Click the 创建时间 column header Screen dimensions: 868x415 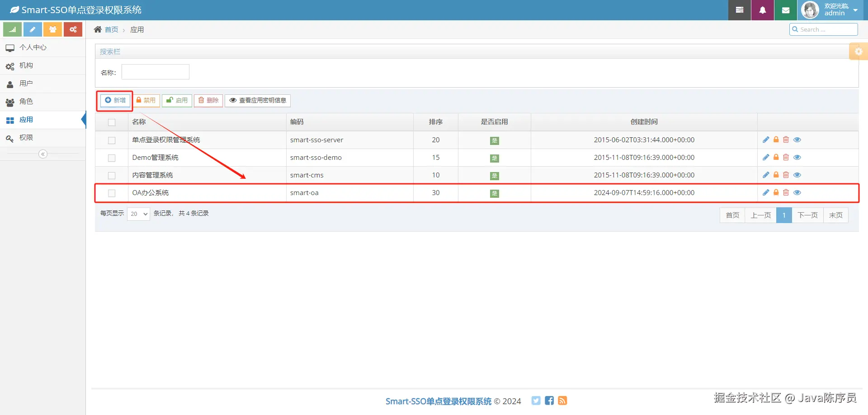644,122
